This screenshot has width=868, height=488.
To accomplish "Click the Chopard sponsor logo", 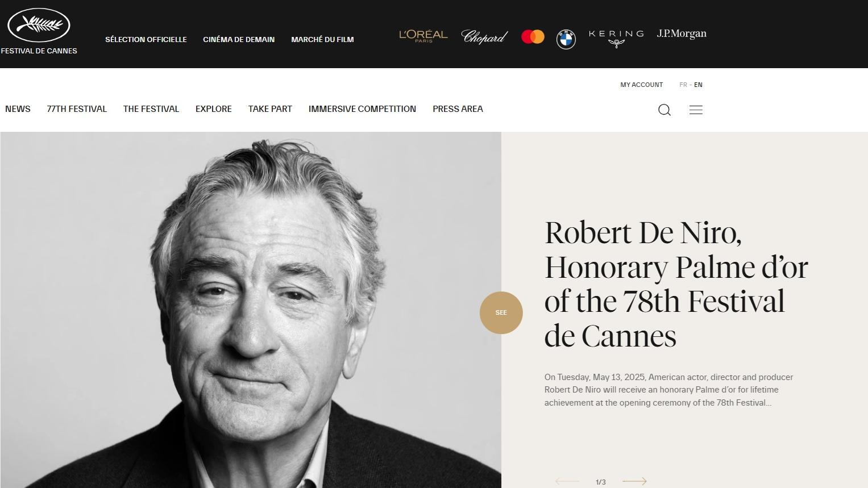I will 484,37.
